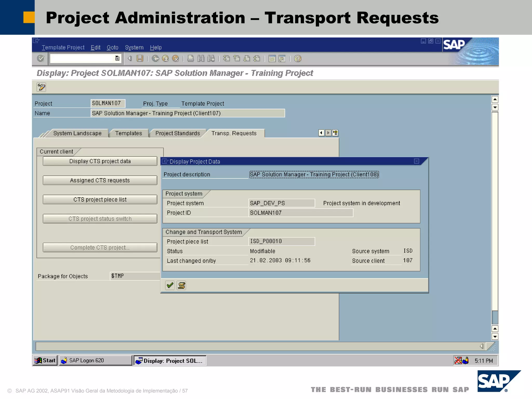
Task: Open the Windows Start button
Action: coord(45,361)
